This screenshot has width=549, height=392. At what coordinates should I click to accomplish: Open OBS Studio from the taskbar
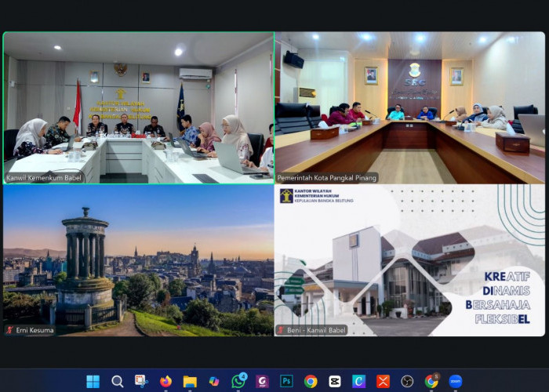click(407, 381)
